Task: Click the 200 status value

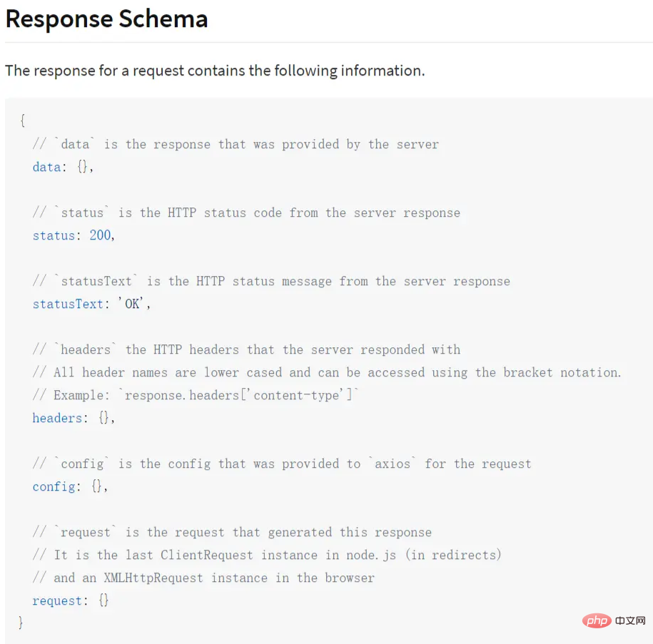Action: (100, 235)
